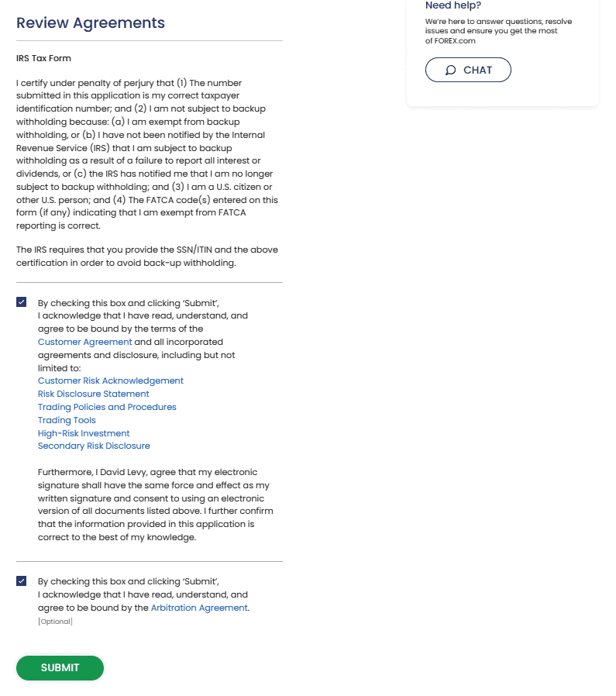Uncheck the Customer Agreement acknowledgement checkbox
Viewport: 616px width, 696px height.
tap(21, 302)
